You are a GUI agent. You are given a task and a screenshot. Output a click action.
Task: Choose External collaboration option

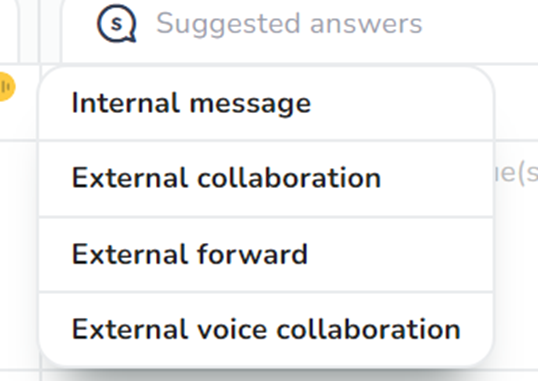(x=266, y=178)
